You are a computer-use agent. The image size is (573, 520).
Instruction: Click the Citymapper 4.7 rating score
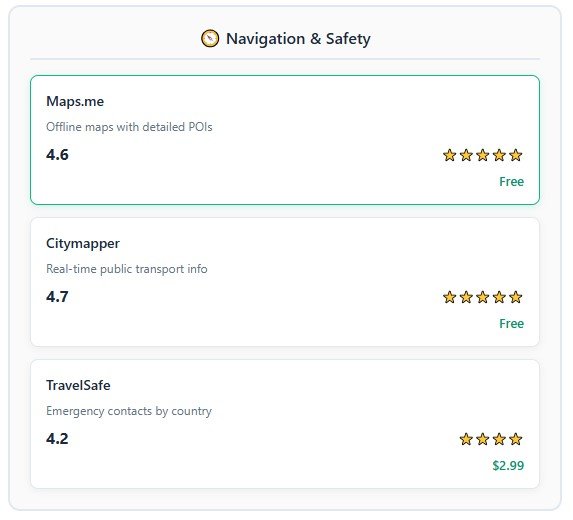pos(57,296)
